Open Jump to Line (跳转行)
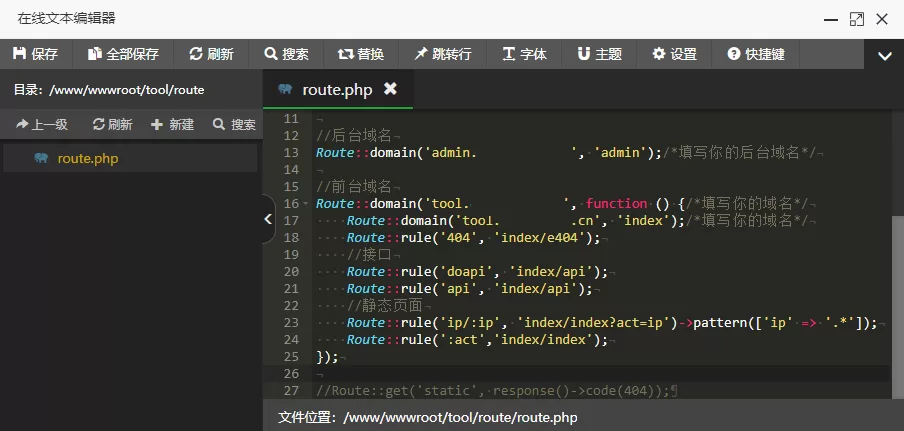This screenshot has height=431, width=904. (x=443, y=54)
